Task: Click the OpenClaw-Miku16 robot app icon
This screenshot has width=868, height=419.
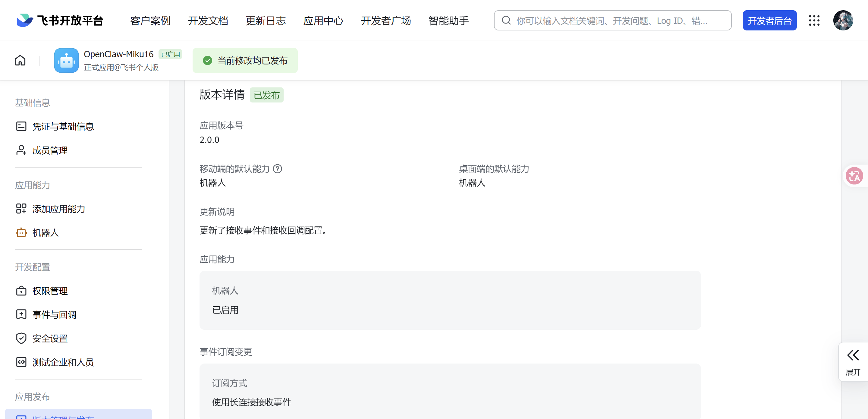Action: point(66,60)
